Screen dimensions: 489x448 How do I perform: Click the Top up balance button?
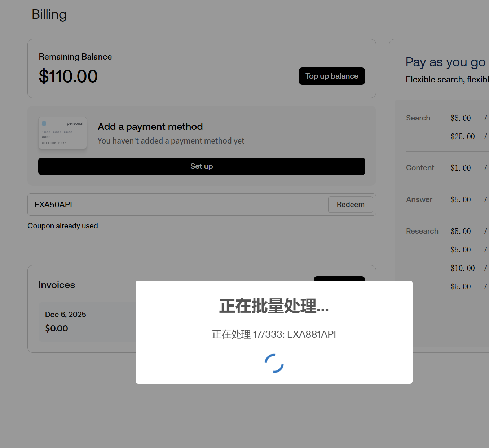pos(332,76)
